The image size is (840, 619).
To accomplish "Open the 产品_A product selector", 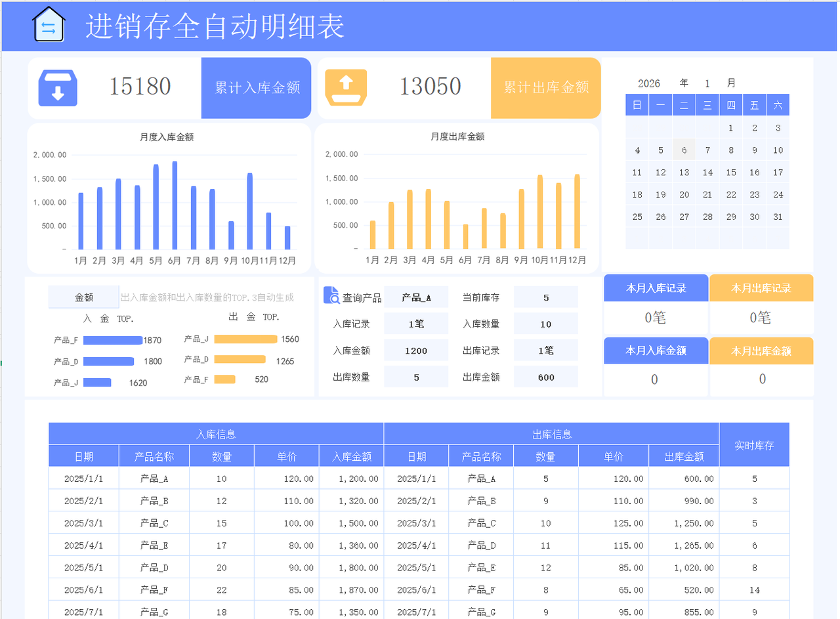I will coord(415,297).
